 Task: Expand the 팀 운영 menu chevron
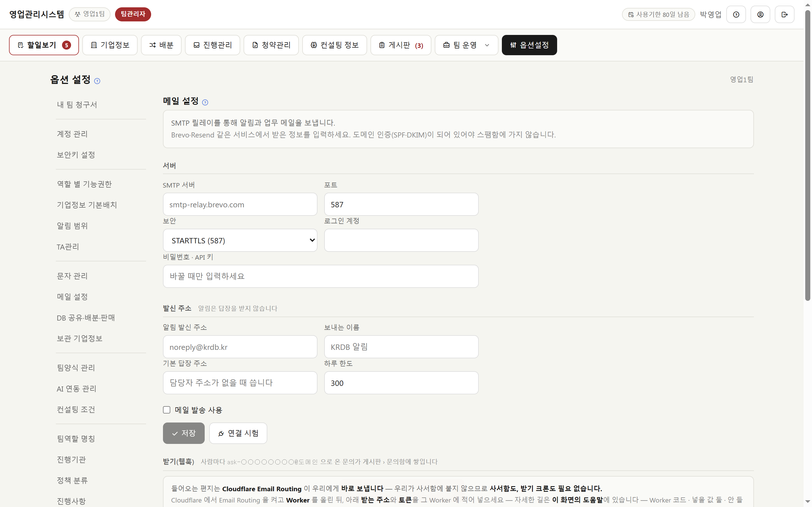pyautogui.click(x=487, y=45)
